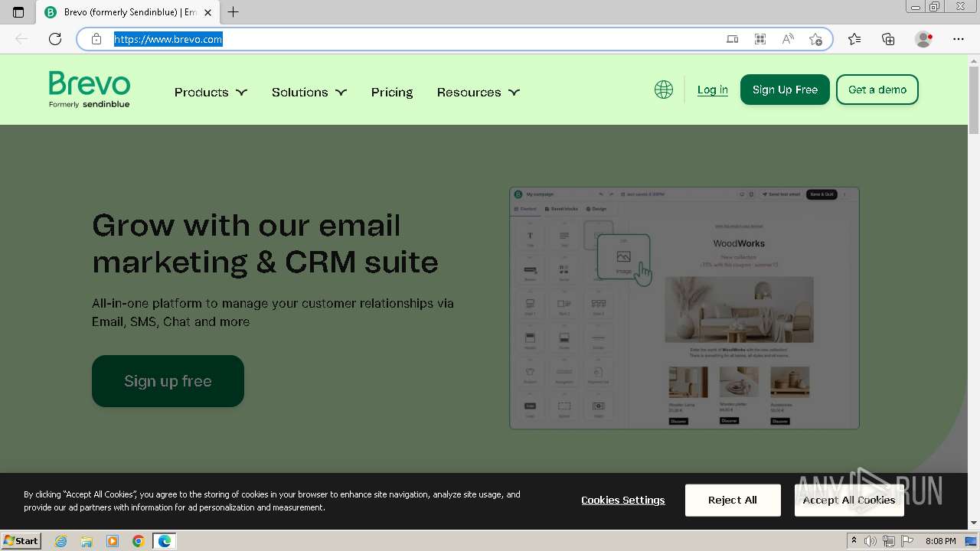Open the Favorites list
980x551 pixels.
point(854,39)
